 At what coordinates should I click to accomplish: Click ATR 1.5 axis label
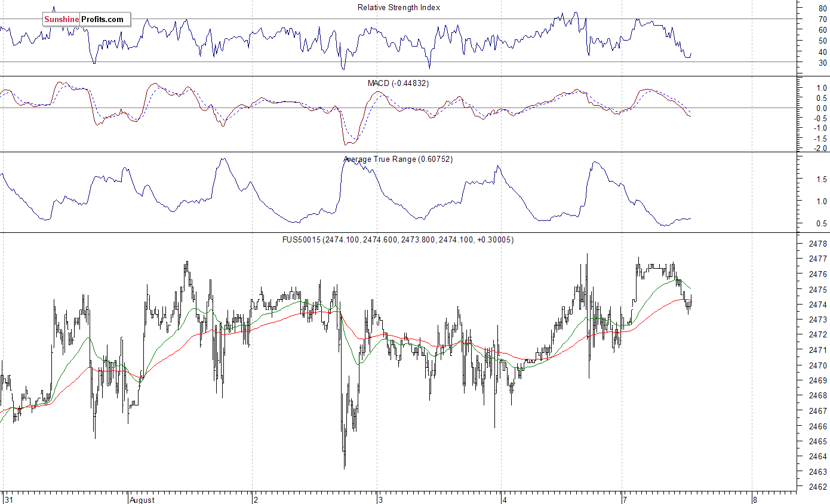(822, 179)
